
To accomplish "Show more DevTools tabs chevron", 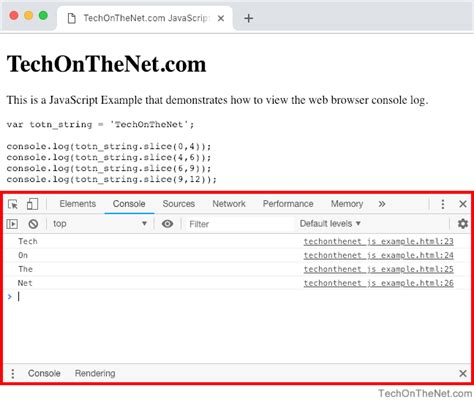I will tap(382, 204).
